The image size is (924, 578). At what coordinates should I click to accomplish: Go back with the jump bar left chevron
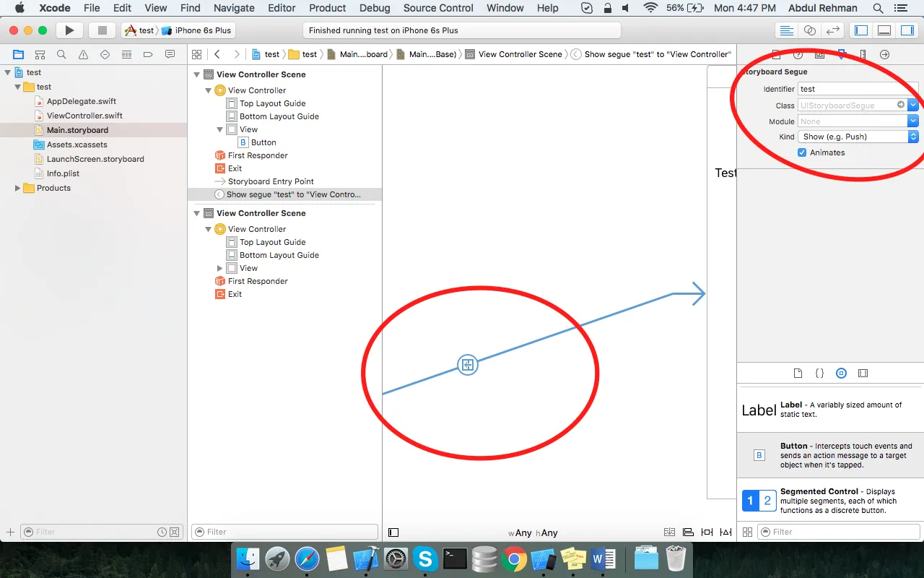(x=217, y=54)
